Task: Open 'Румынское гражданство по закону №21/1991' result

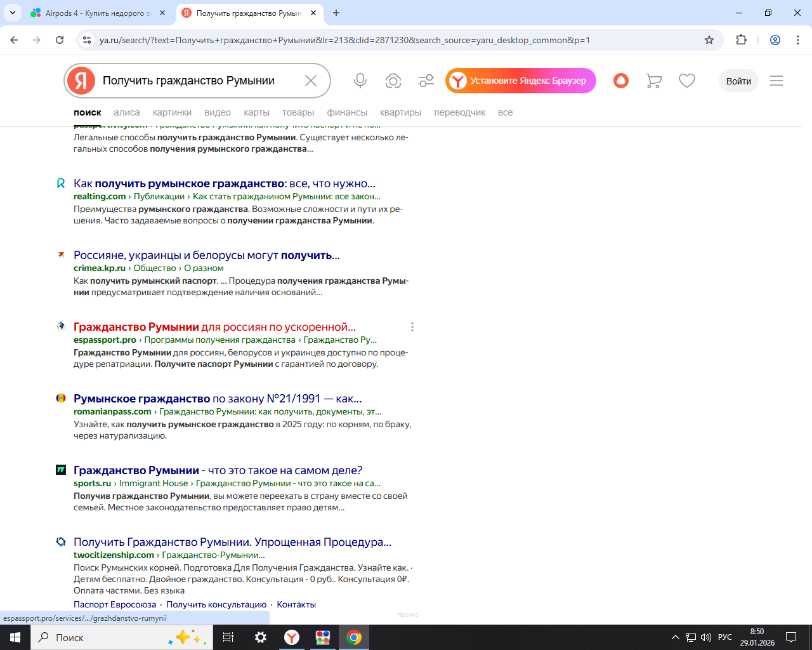Action: click(x=218, y=399)
